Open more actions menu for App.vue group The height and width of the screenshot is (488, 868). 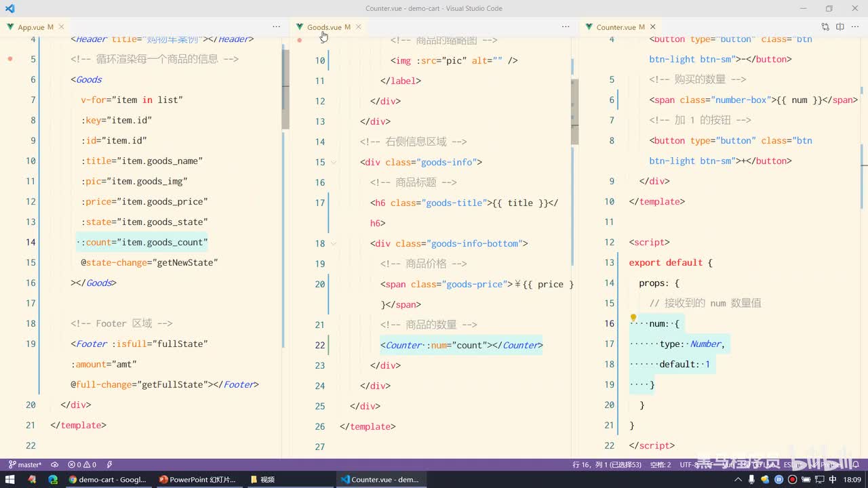[x=276, y=27]
